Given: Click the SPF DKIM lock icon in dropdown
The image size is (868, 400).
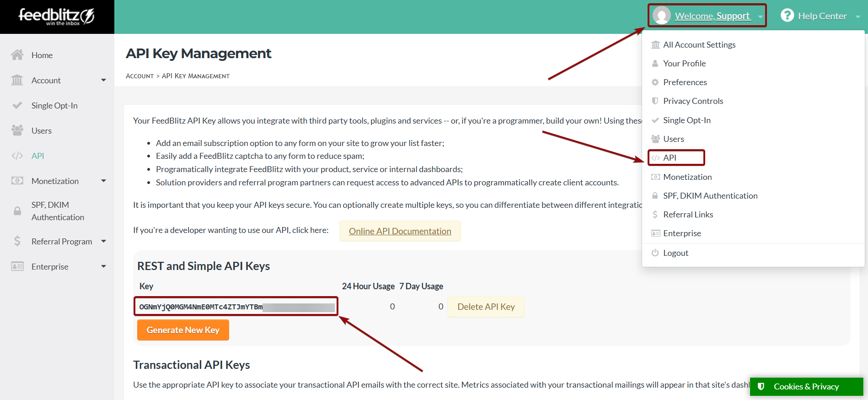Looking at the screenshot, I should coord(655,195).
